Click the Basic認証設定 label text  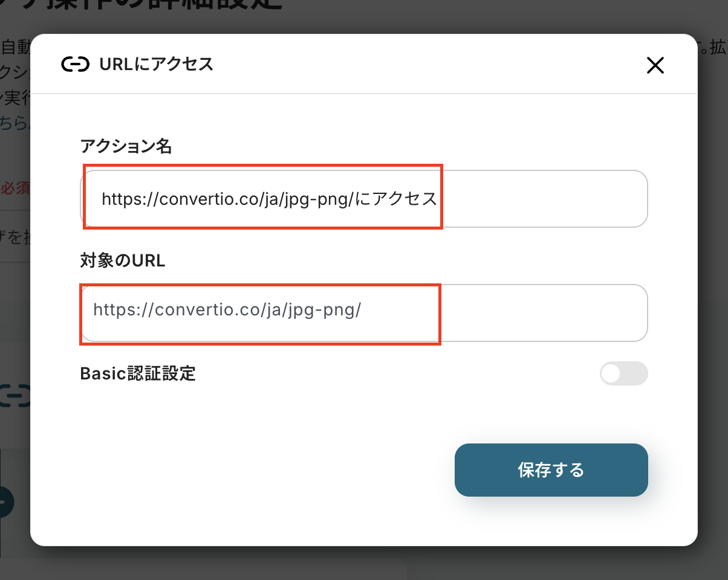138,373
